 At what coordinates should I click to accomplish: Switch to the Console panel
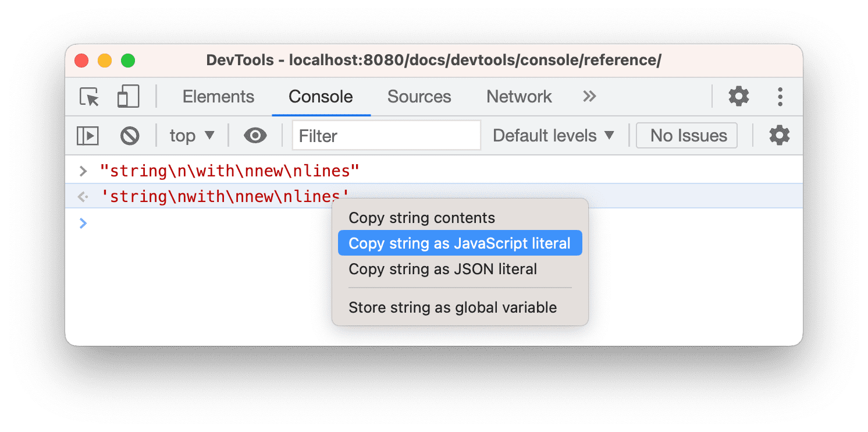tap(321, 97)
